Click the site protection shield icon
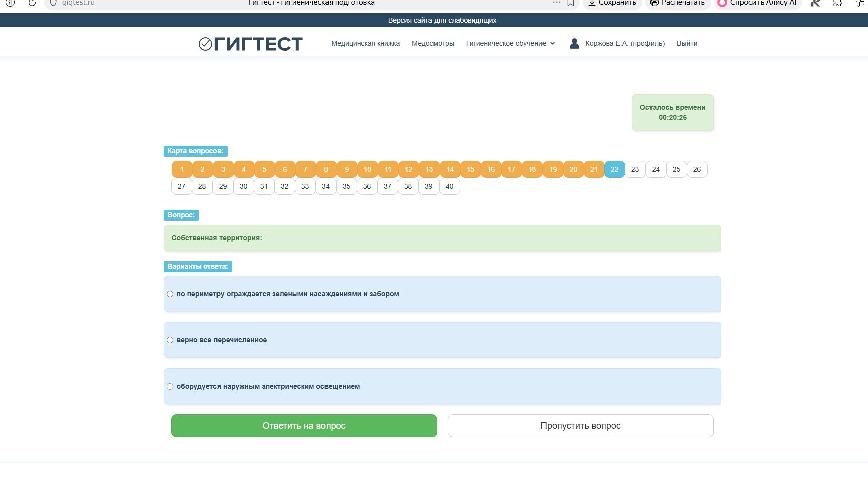Viewport: 868px width, 488px height. [x=53, y=3]
